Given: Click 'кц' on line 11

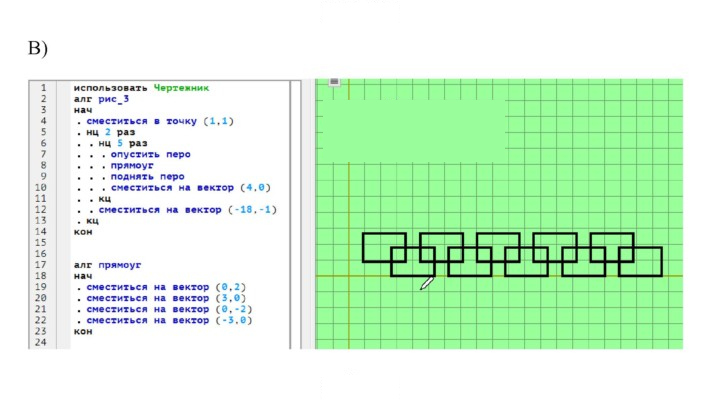Looking at the screenshot, I should click(x=104, y=198).
